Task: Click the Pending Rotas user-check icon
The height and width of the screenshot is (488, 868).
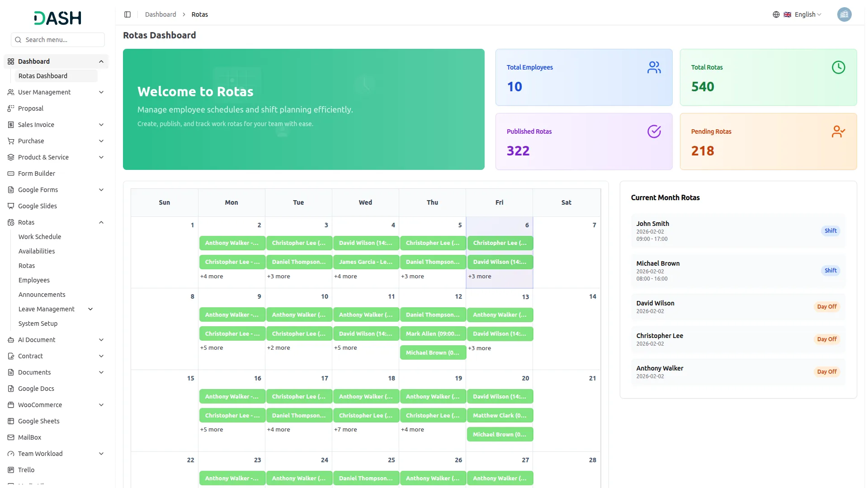Action: coord(838,131)
